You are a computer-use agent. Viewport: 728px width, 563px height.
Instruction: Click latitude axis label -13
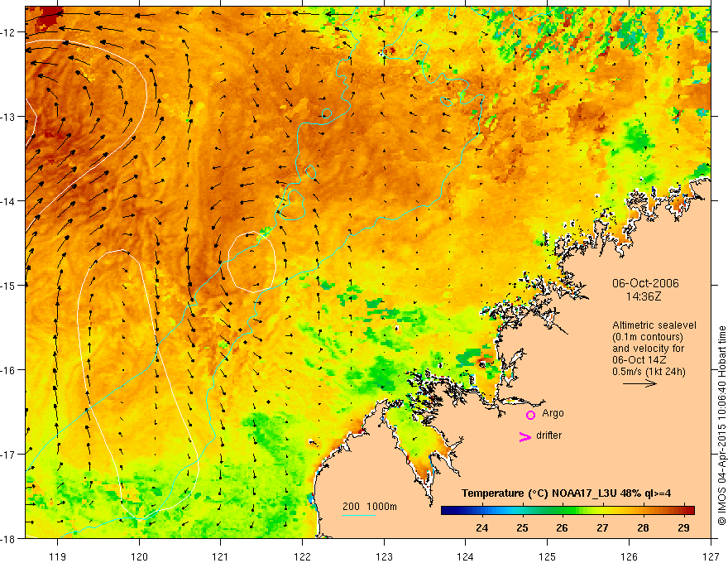(9, 117)
